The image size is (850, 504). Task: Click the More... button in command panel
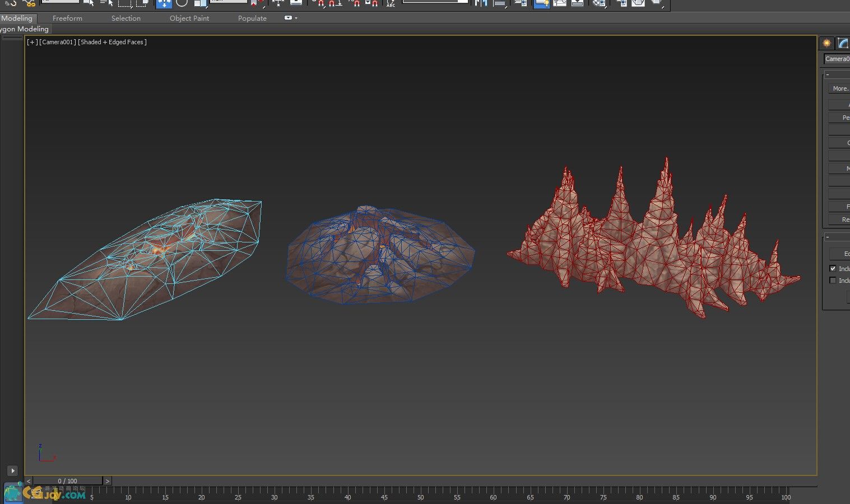pyautogui.click(x=839, y=88)
